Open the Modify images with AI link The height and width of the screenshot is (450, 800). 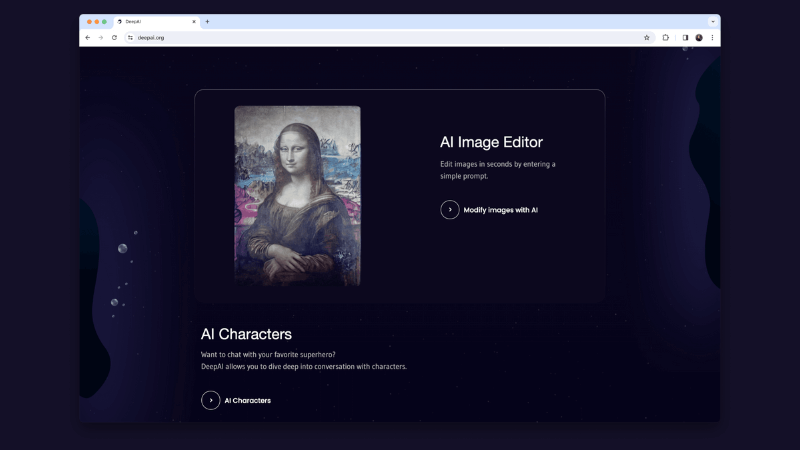(x=501, y=210)
